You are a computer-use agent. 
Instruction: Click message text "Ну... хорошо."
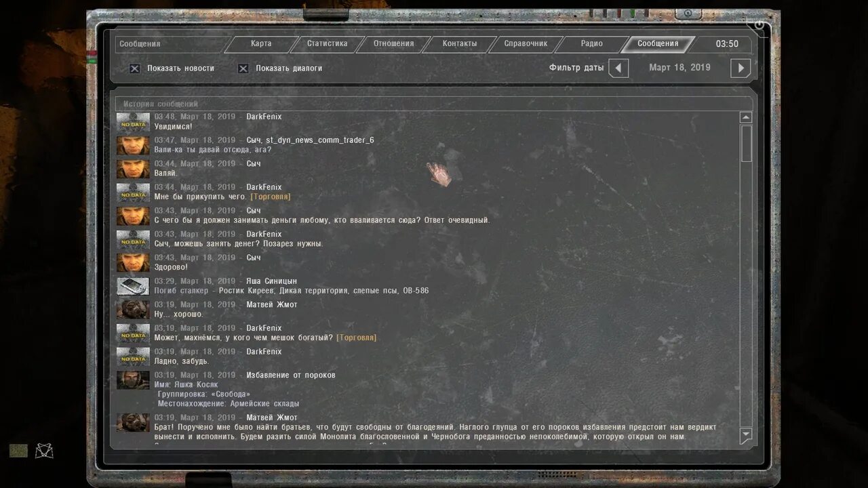178,314
